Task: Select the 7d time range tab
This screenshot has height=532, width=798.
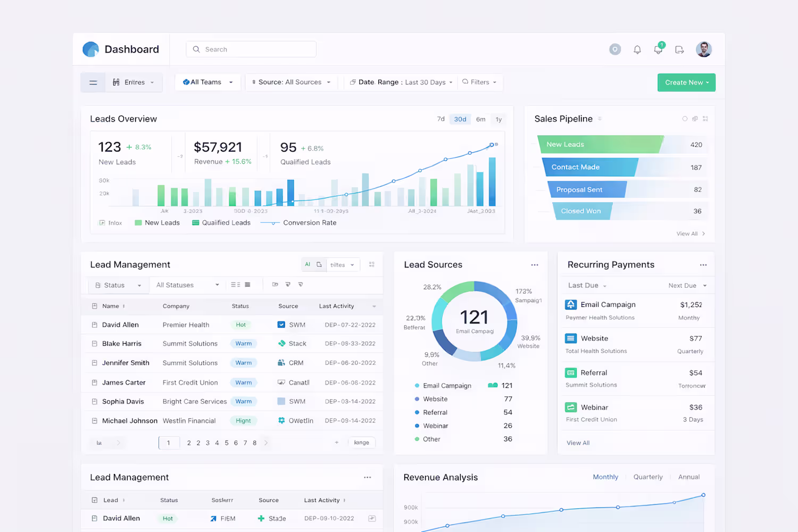Action: pyautogui.click(x=440, y=119)
